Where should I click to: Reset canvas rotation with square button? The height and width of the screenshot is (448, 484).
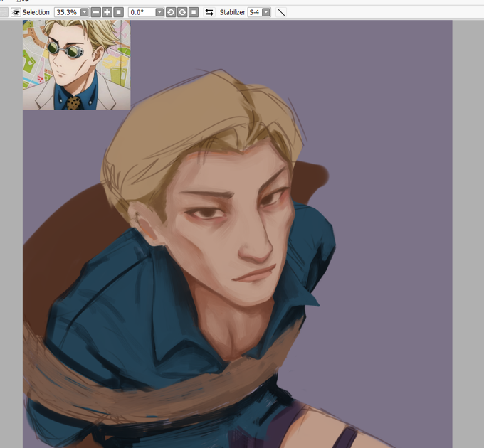pyautogui.click(x=194, y=12)
